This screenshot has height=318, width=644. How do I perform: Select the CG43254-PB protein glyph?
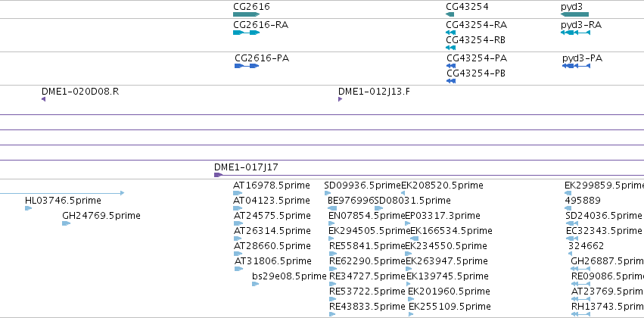click(451, 81)
